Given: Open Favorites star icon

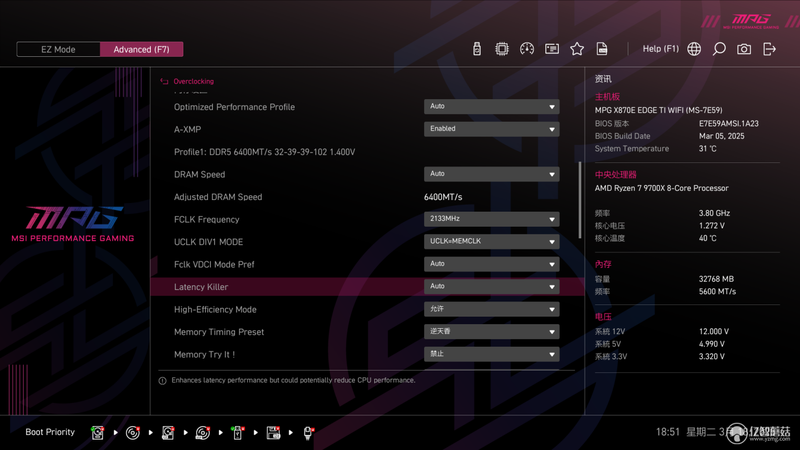Looking at the screenshot, I should click(577, 49).
